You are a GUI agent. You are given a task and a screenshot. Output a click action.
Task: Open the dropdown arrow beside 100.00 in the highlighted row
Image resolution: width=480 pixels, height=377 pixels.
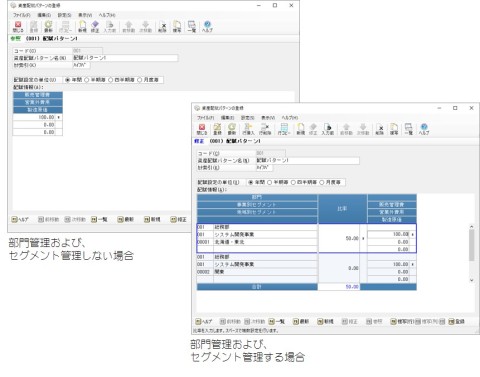[x=413, y=234]
